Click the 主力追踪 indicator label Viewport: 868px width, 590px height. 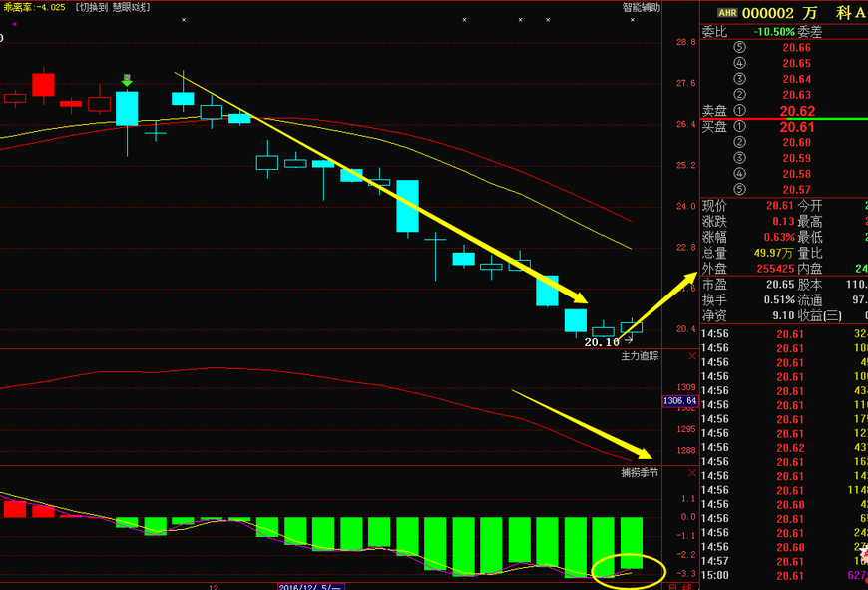(640, 356)
